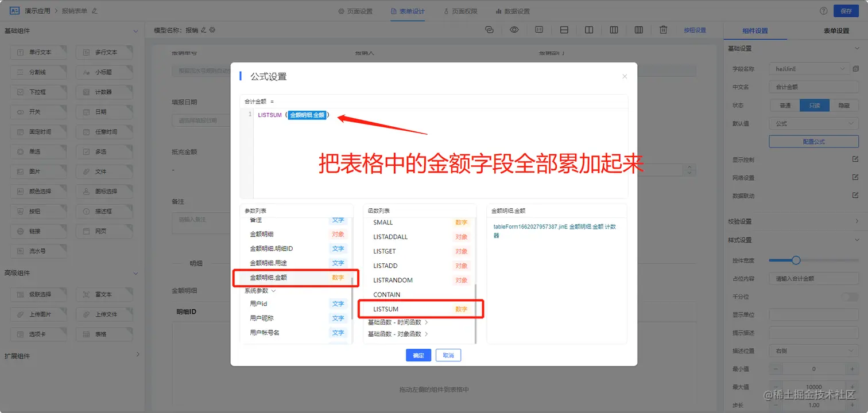
Task: Select the 分割线 component
Action: click(38, 72)
